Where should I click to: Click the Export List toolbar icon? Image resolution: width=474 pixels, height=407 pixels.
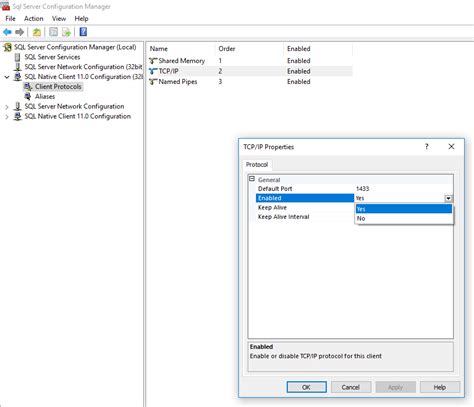66,32
